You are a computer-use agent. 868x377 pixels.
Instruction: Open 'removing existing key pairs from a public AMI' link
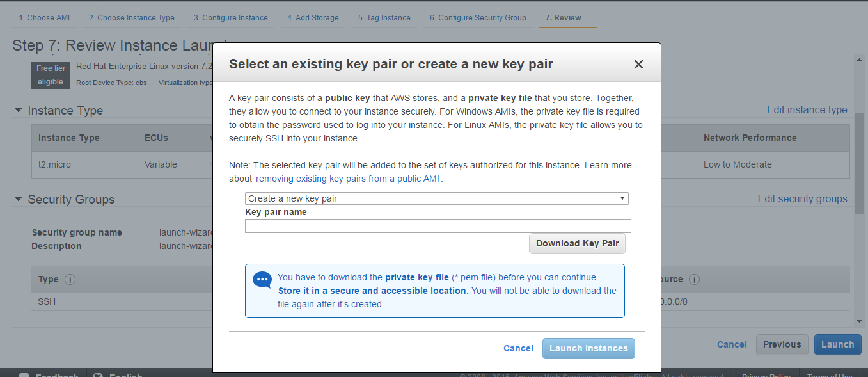point(347,179)
